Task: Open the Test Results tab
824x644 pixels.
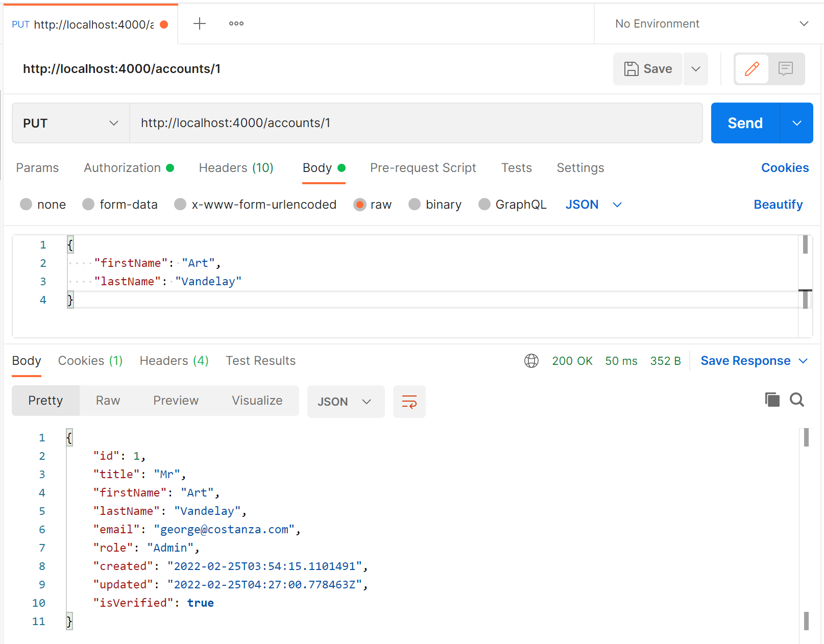Action: coord(261,361)
